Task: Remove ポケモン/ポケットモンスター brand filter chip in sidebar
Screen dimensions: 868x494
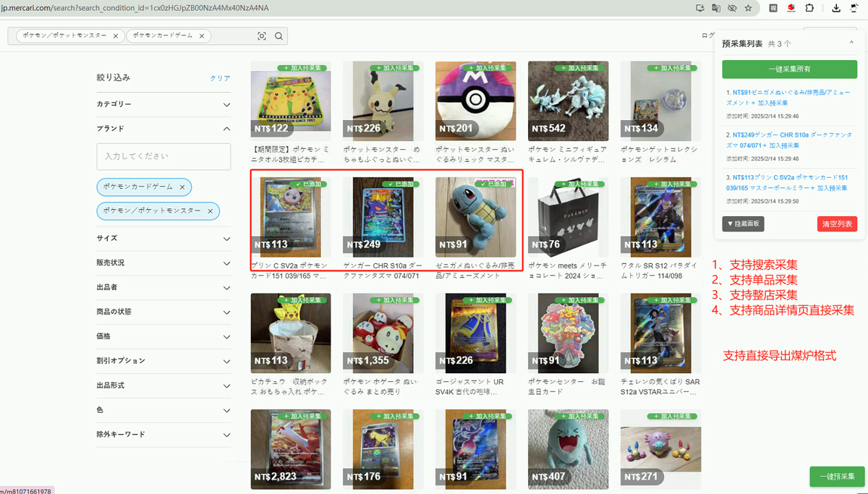Action: (x=210, y=210)
